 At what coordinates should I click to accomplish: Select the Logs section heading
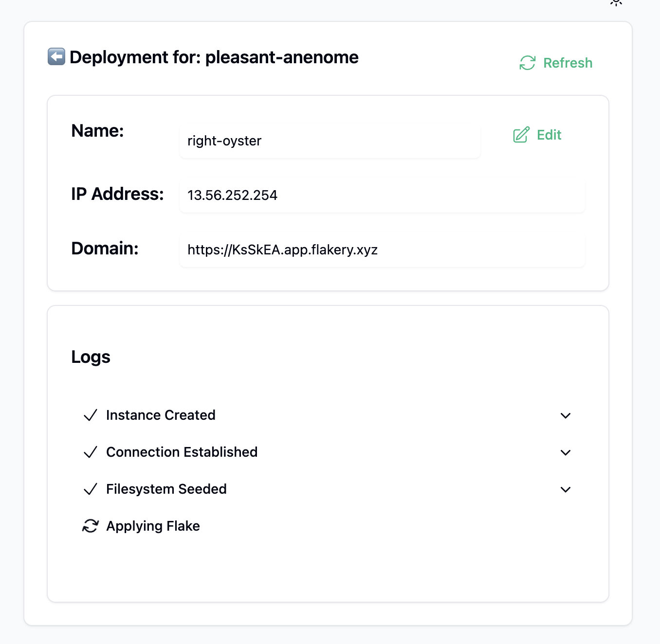(x=91, y=357)
